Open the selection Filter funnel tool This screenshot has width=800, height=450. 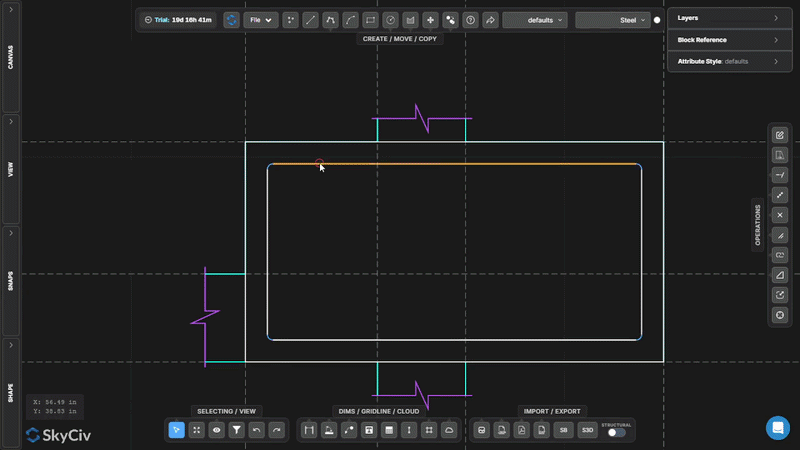[237, 430]
